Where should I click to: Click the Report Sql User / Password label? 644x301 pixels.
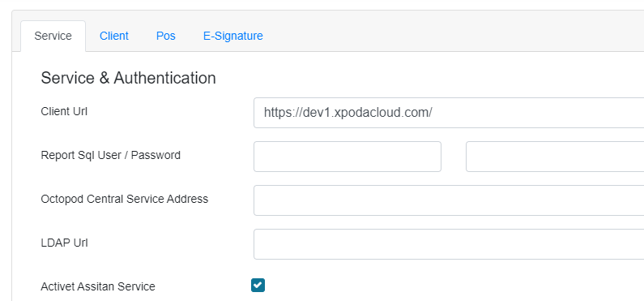pyautogui.click(x=110, y=155)
